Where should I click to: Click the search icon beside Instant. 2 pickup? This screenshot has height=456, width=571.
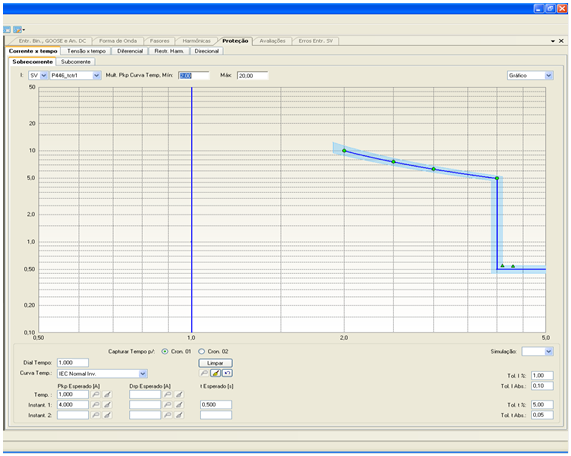[x=95, y=415]
